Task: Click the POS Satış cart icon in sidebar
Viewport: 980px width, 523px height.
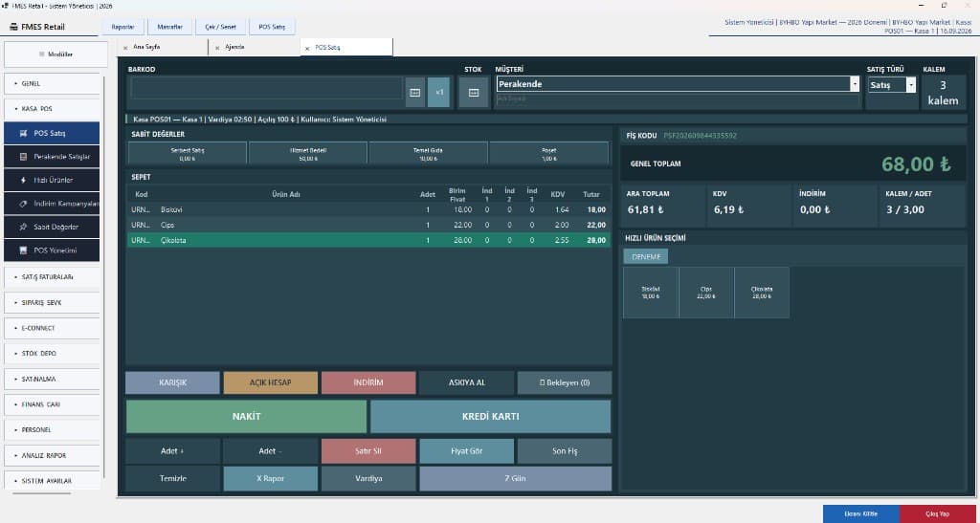Action: tap(23, 133)
